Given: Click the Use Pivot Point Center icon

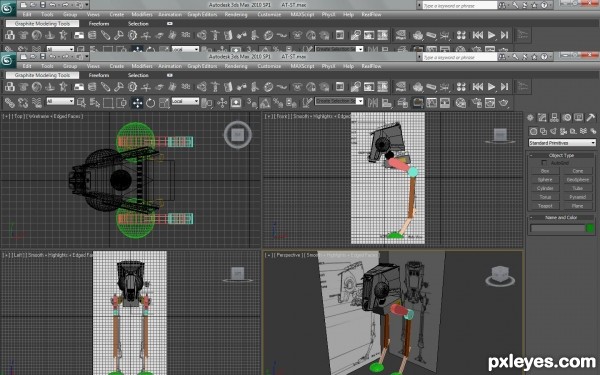Looking at the screenshot, I should 207,103.
